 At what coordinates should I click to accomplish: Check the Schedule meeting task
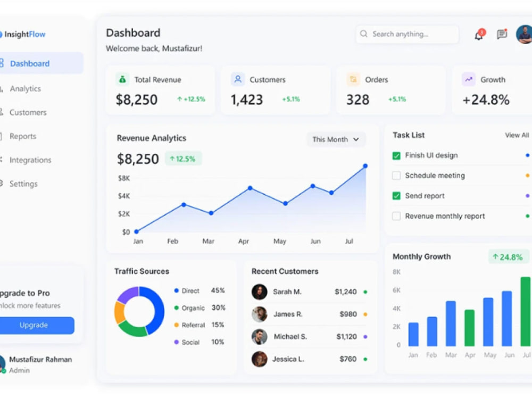click(396, 176)
